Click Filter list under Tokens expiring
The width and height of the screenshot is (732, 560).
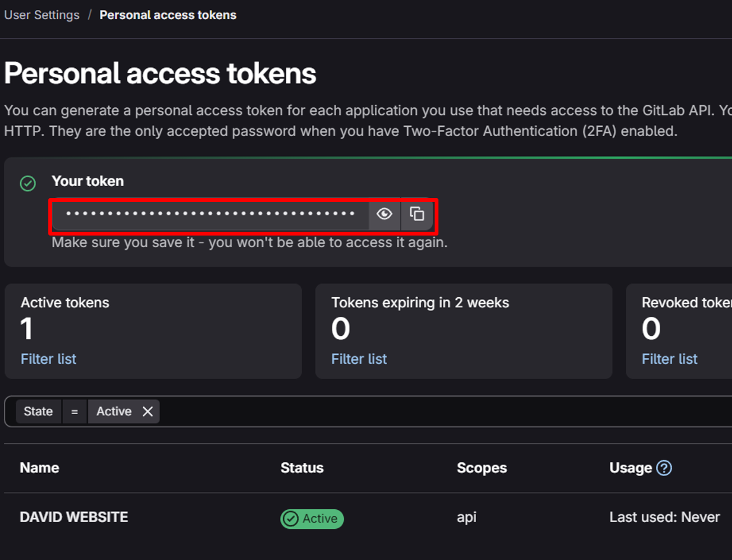click(x=359, y=359)
